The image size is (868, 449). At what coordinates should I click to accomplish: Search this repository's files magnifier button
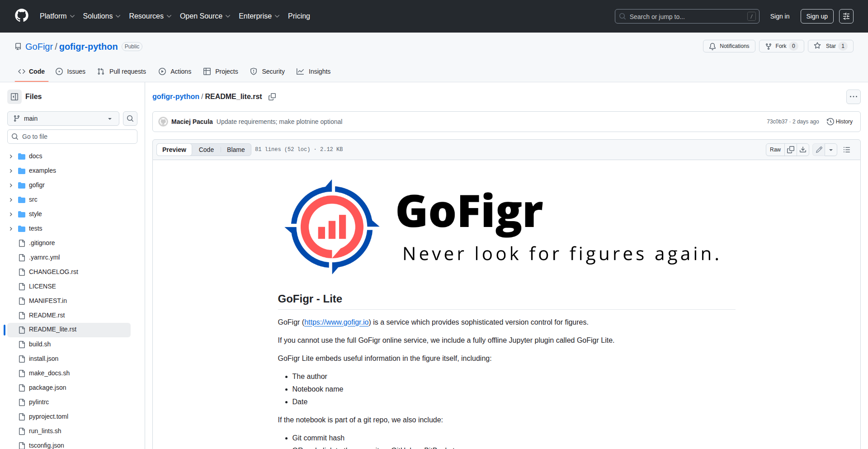(x=130, y=118)
